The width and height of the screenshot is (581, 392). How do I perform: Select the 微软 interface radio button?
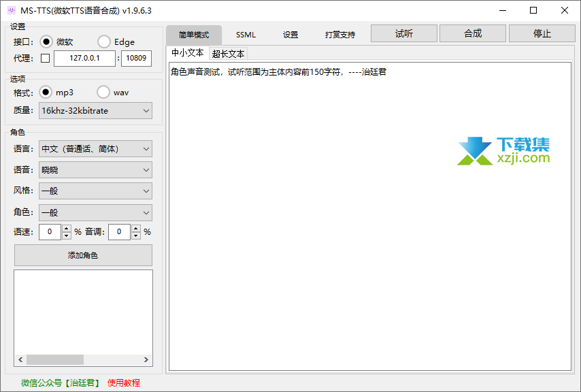46,42
